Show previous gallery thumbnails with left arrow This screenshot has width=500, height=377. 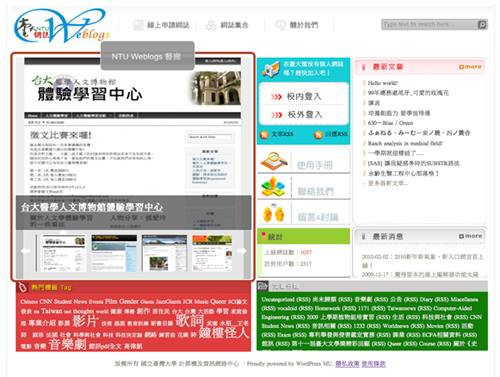(x=25, y=251)
